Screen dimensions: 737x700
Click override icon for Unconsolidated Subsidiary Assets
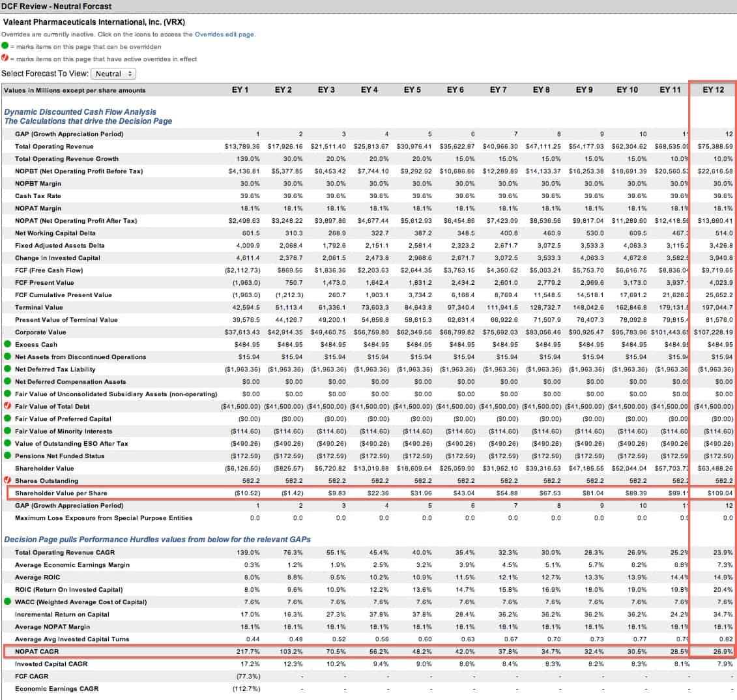(x=8, y=394)
